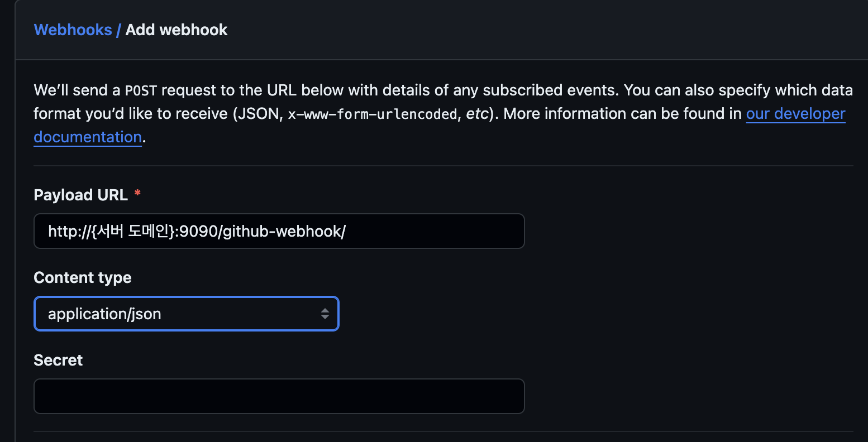Click the 'Secret' field label
This screenshot has height=442, width=868.
point(58,361)
